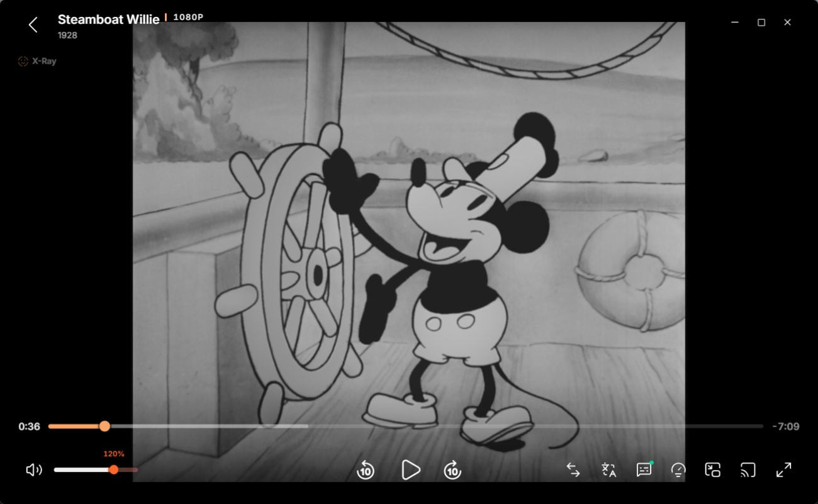The image size is (818, 504).
Task: Rewind 10 seconds
Action: pos(366,469)
